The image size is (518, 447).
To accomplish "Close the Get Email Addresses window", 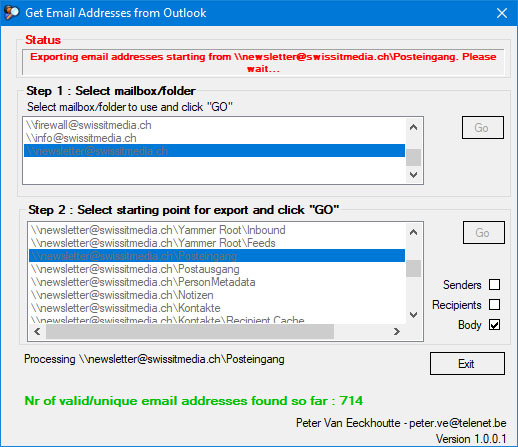I will [x=502, y=13].
